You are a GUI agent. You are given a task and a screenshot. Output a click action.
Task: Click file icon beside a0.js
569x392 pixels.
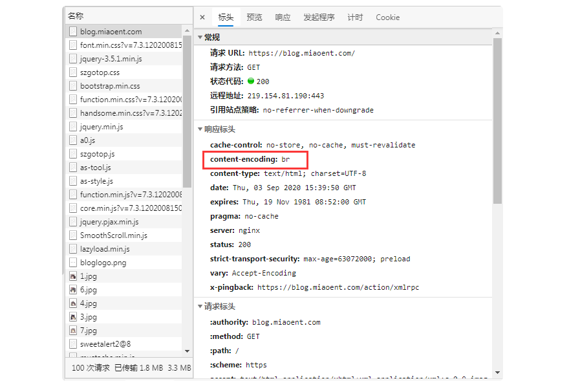(x=73, y=140)
